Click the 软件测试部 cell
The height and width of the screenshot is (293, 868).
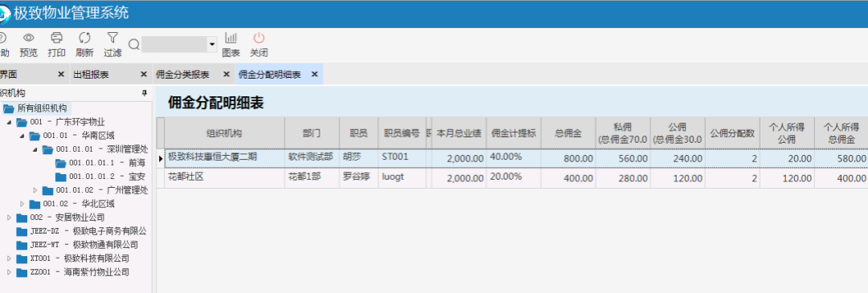(312, 157)
